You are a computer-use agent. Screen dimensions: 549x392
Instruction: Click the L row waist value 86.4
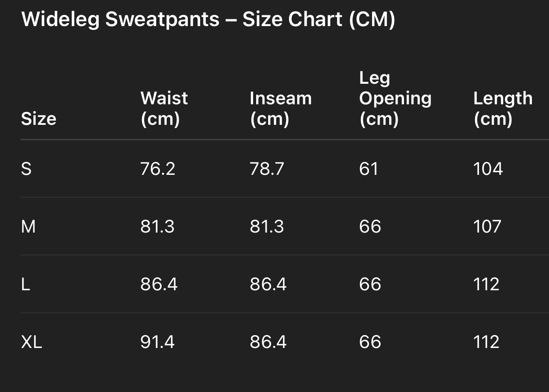point(159,284)
